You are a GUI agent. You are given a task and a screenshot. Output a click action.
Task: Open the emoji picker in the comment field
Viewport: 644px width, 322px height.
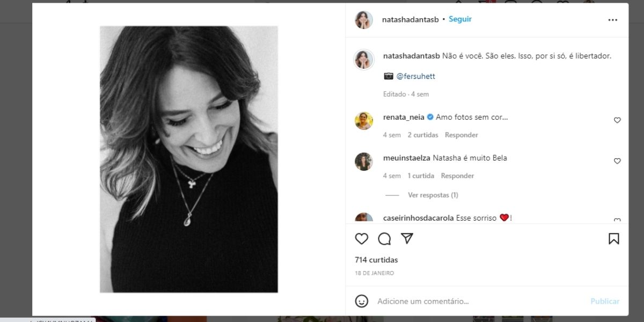(362, 301)
